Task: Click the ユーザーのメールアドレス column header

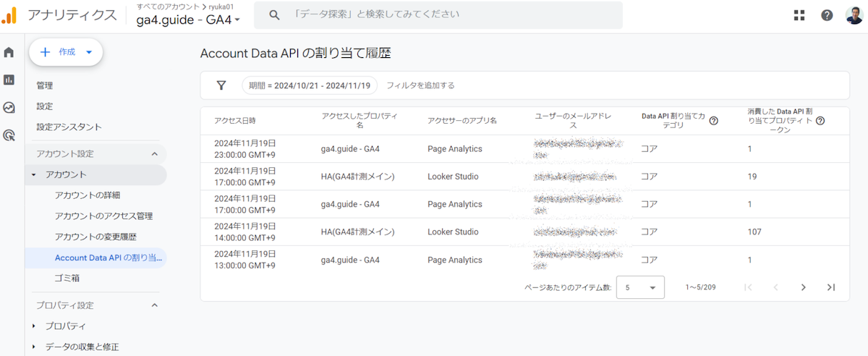Action: click(x=573, y=121)
